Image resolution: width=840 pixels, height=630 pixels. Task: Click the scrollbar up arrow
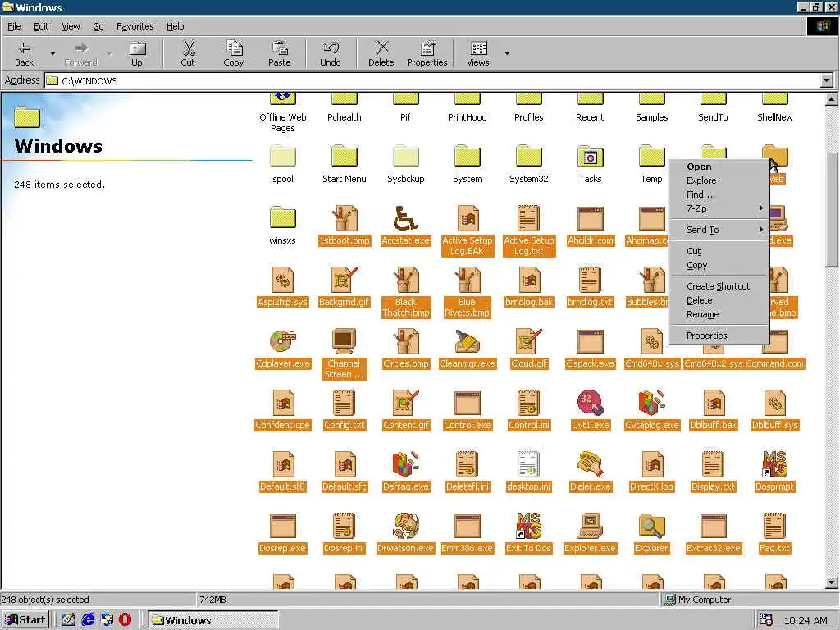tap(832, 99)
